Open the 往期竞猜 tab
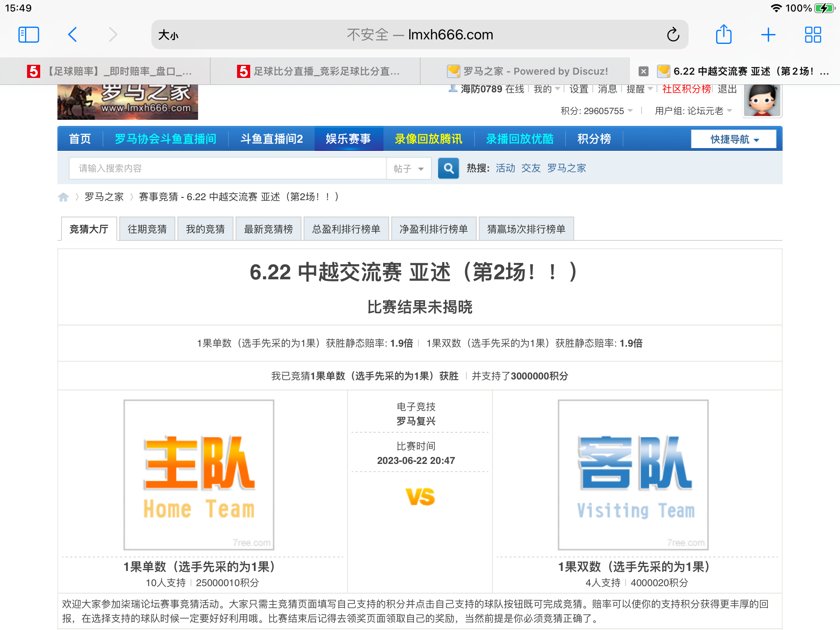The height and width of the screenshot is (630, 840). (x=147, y=228)
